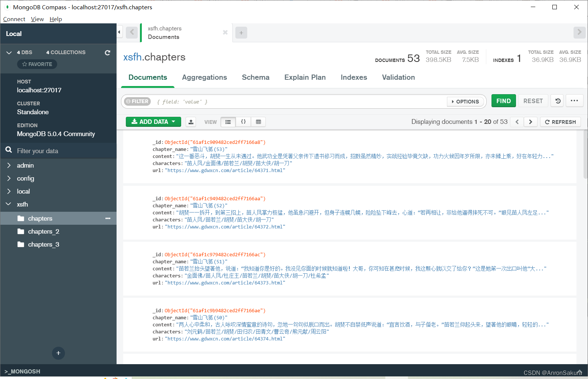Screen dimensions: 588x379
Task: Click the filter query input field
Action: [300, 102]
